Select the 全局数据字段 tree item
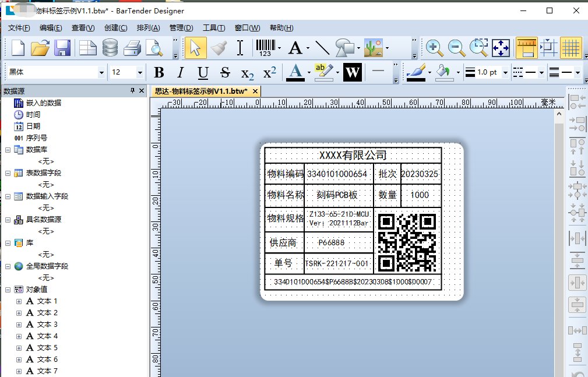 pos(47,266)
